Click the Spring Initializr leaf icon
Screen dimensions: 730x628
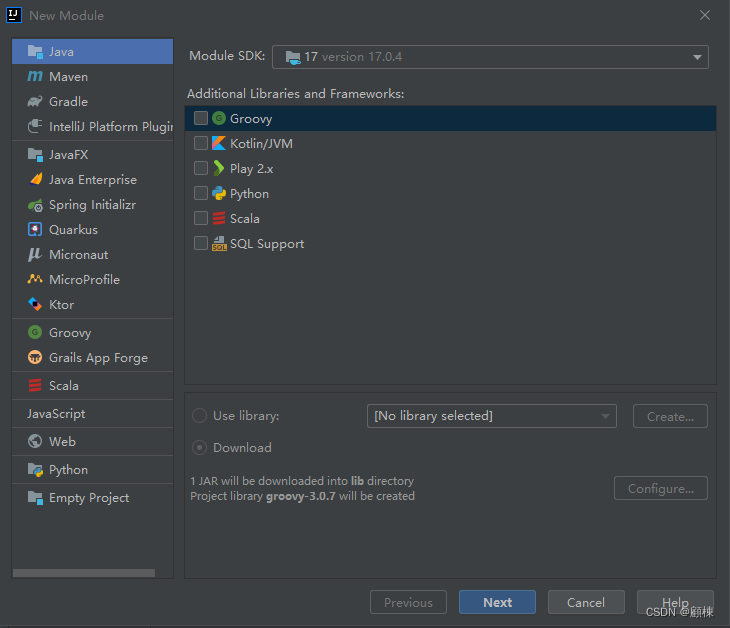[35, 205]
